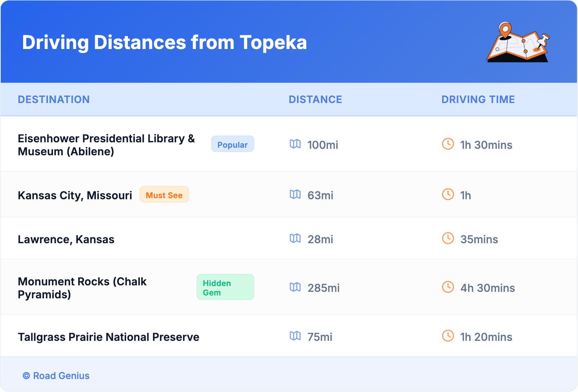Click the Popular badge

(x=232, y=144)
